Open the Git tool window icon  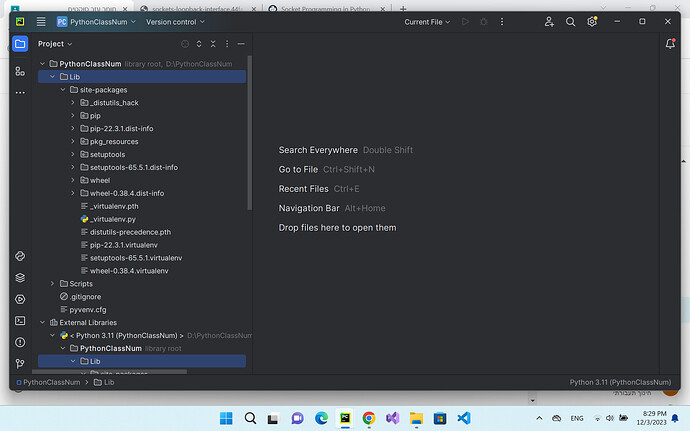(20, 364)
